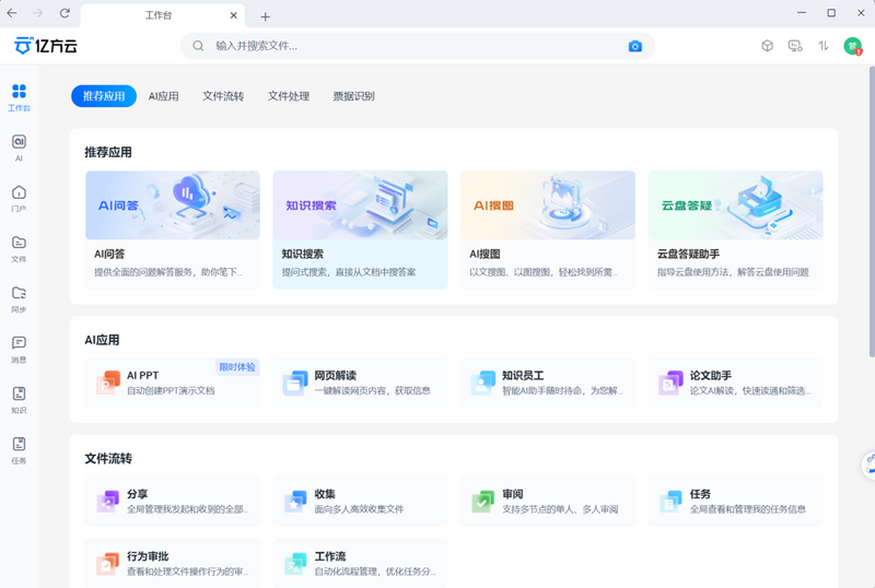This screenshot has width=875, height=588.
Task: Open the user avatar menu
Action: 852,46
